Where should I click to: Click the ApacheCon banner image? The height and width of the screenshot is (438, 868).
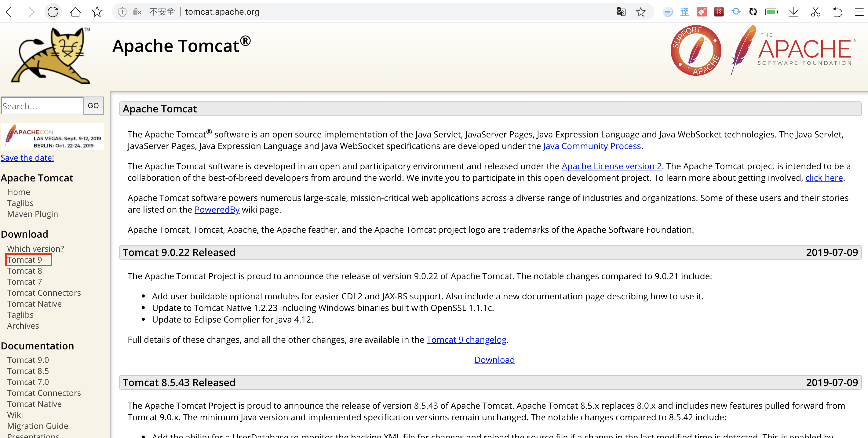click(x=52, y=137)
